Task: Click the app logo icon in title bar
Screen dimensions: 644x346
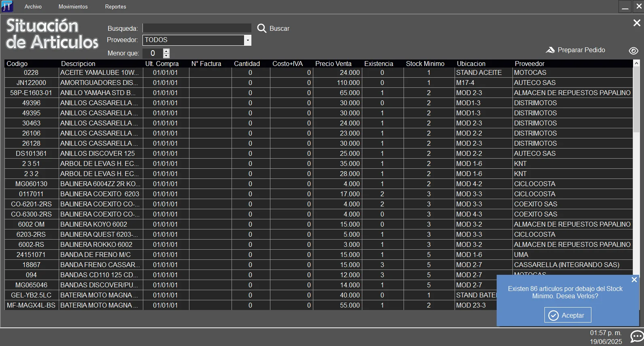Action: [x=7, y=6]
